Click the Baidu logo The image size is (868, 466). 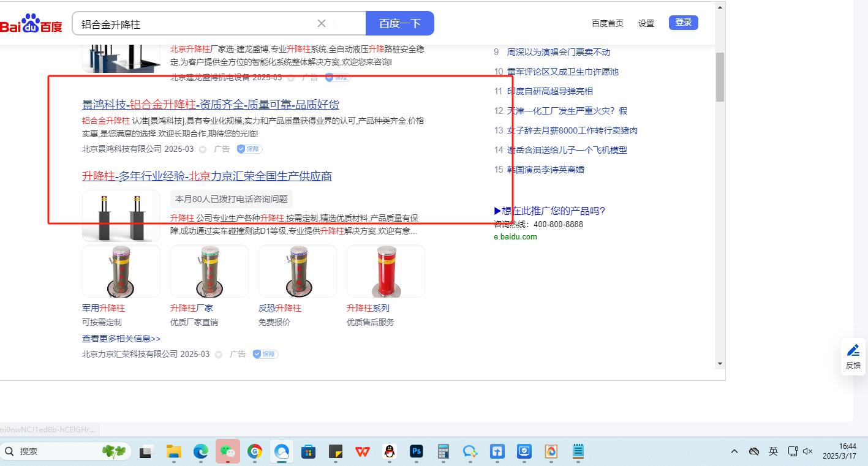[x=31, y=24]
